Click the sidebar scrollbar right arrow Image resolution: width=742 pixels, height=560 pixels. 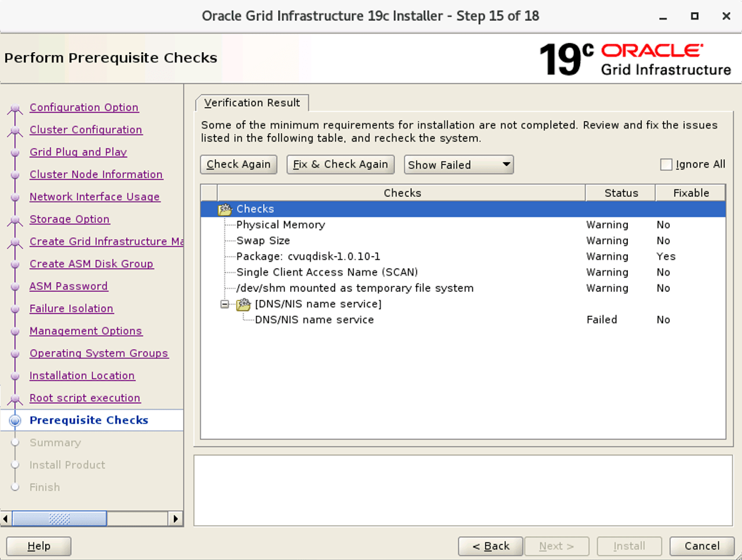[x=176, y=518]
